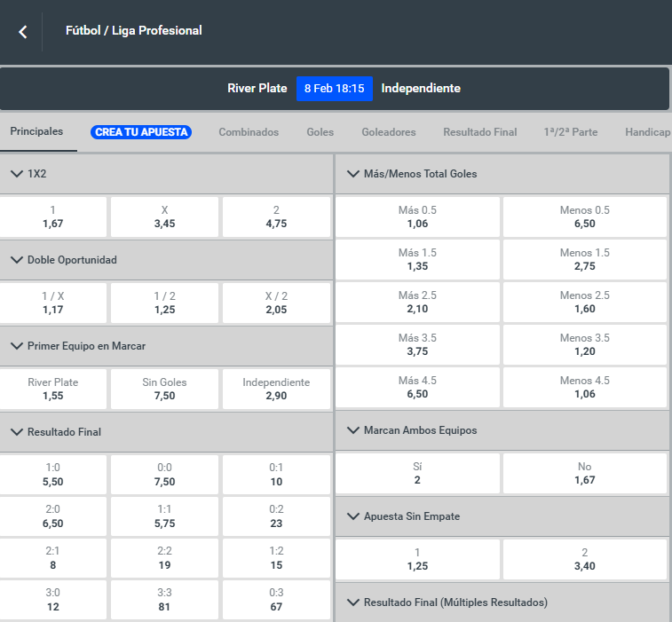The height and width of the screenshot is (622, 672).
Task: Bet No on both teams scoring
Action: [585, 473]
